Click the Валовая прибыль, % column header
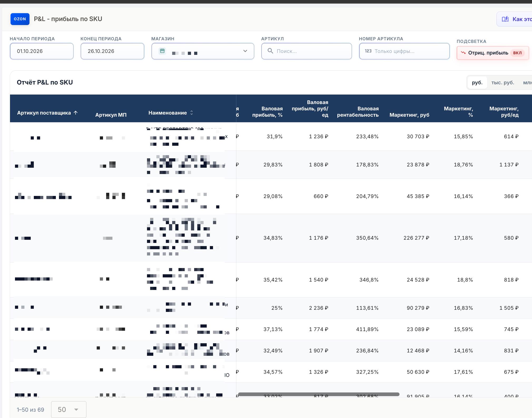 267,112
